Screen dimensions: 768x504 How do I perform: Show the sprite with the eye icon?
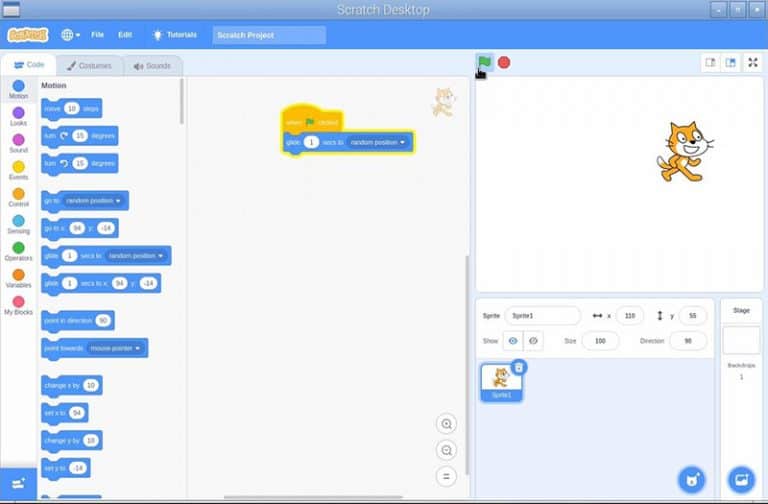tap(513, 341)
